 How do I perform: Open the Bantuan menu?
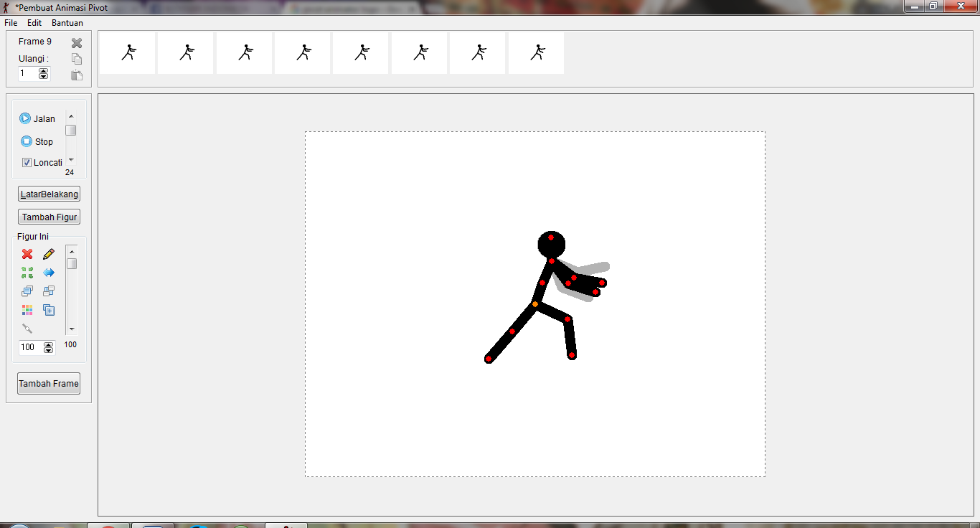pyautogui.click(x=67, y=22)
